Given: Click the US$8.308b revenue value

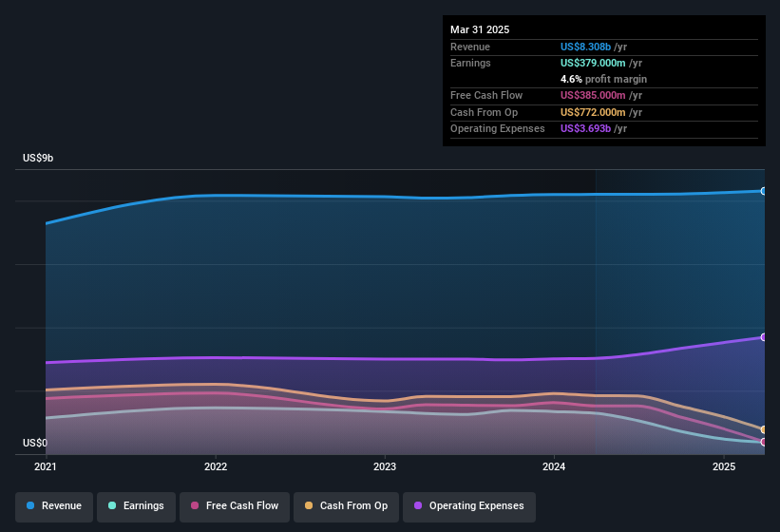Looking at the screenshot, I should [585, 47].
